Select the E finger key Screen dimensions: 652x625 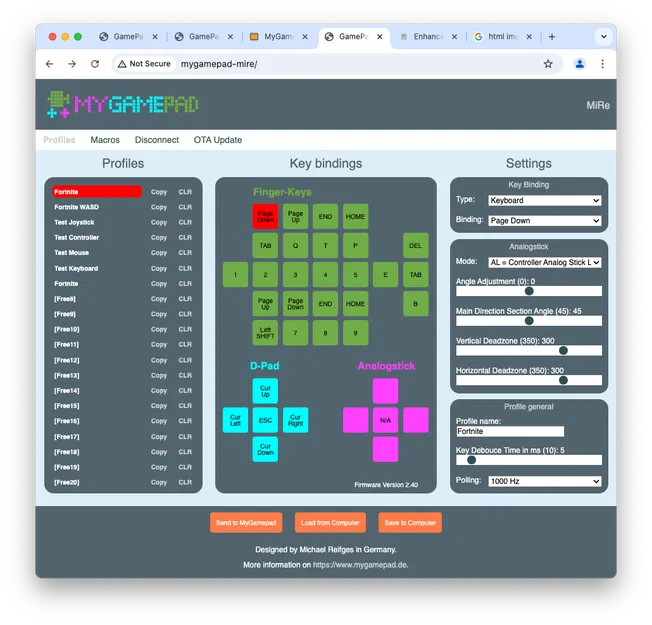(385, 274)
